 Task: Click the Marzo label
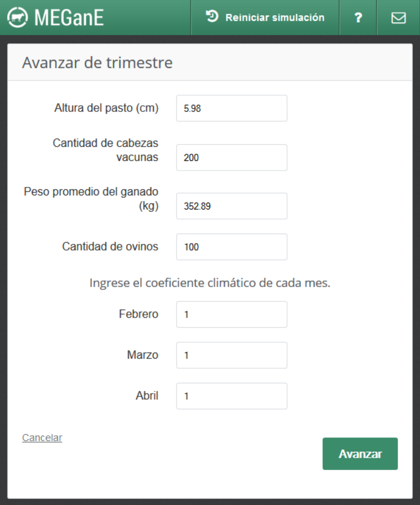pos(142,355)
